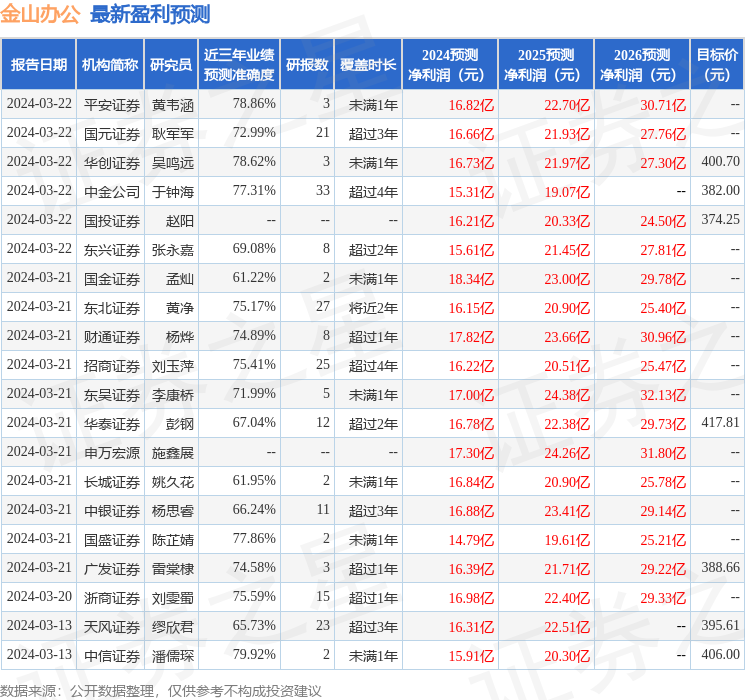Click target price 374.25
The height and width of the screenshot is (700, 745).
pyautogui.click(x=720, y=219)
